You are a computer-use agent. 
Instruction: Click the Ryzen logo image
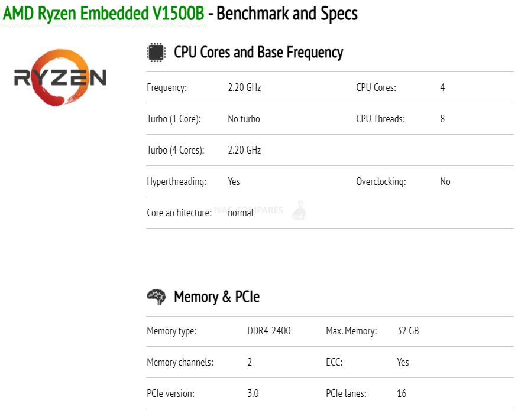[60, 78]
